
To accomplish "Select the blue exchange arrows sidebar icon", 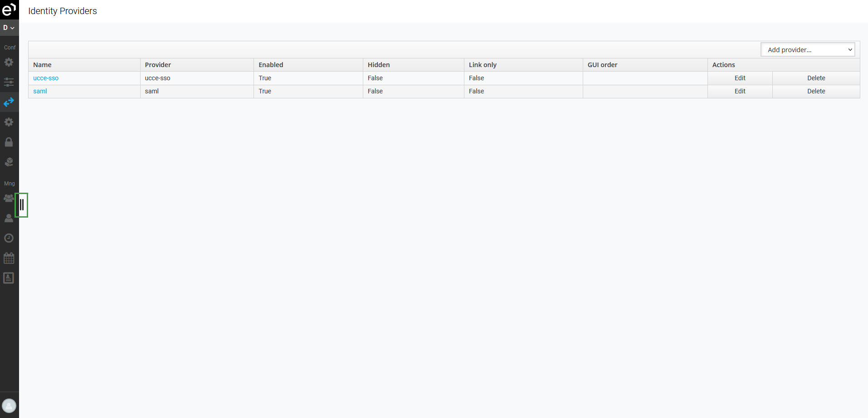I will tap(9, 102).
